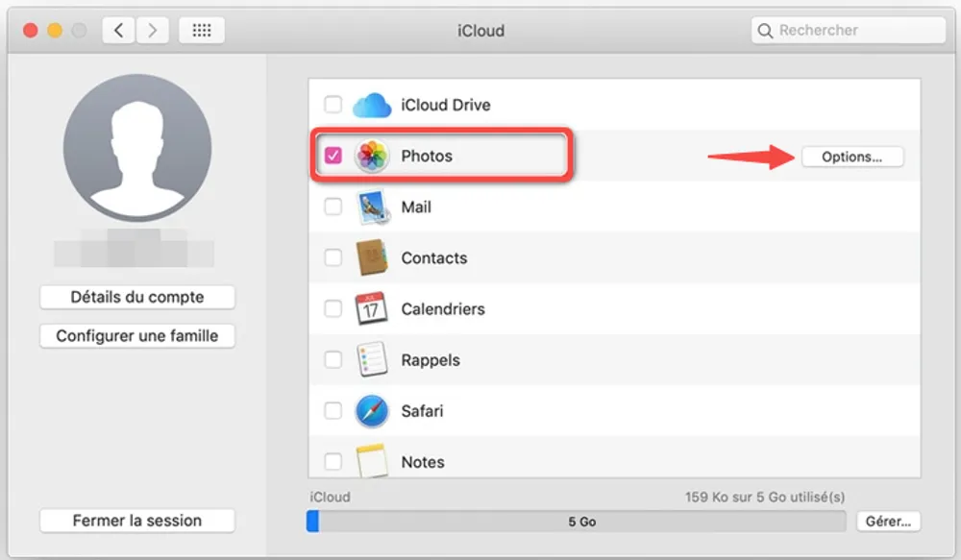
Task: Open the Gérer... storage button
Action: click(x=888, y=522)
